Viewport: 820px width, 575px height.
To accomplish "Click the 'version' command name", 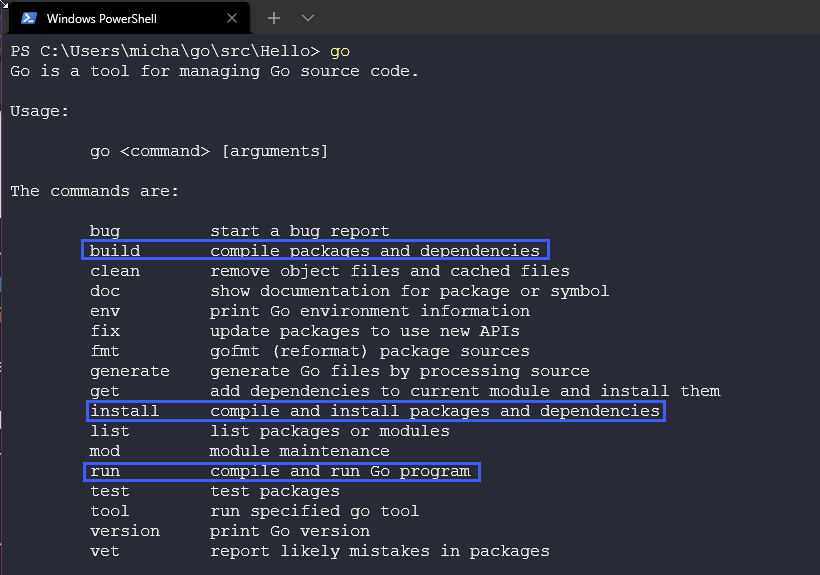I will [125, 531].
